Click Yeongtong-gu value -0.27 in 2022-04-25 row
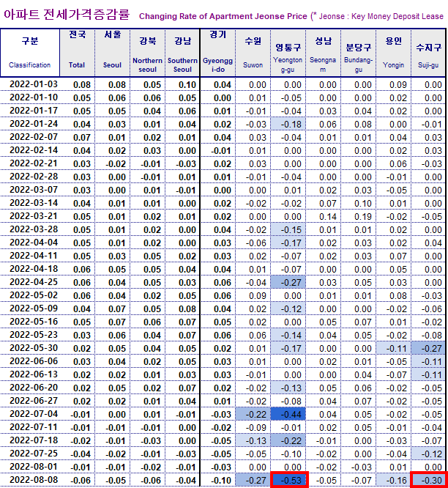This screenshot has width=448, height=488. point(288,282)
